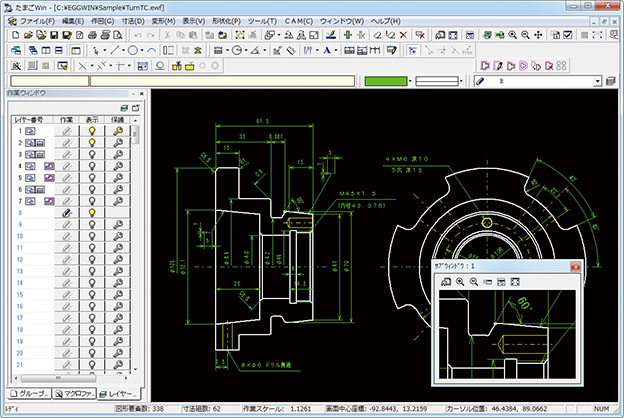
Task: Click the layer list vertical scrollbar
Action: tap(136, 250)
